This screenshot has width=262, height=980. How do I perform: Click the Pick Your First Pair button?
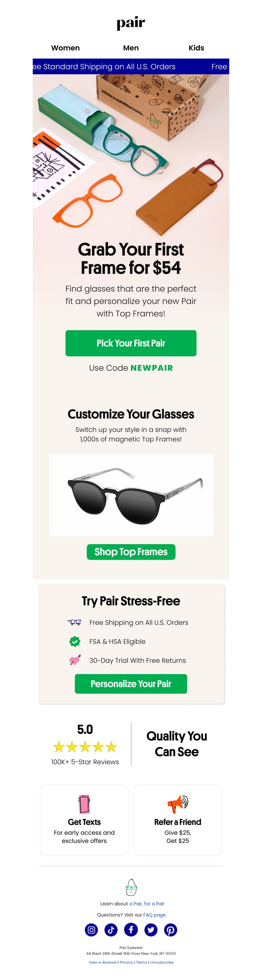coord(131,343)
